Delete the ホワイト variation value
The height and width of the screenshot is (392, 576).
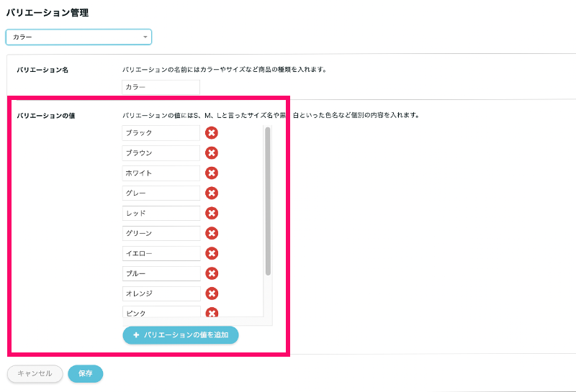[x=212, y=173]
